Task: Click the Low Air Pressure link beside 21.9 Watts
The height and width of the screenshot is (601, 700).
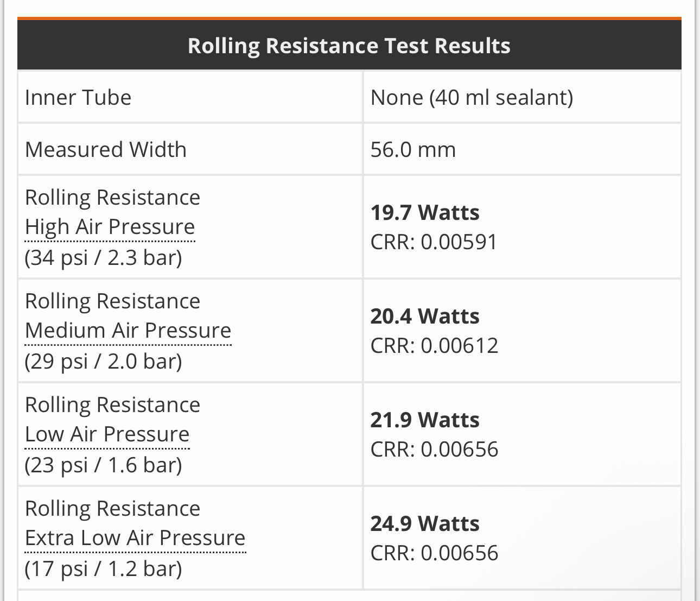Action: 107,434
